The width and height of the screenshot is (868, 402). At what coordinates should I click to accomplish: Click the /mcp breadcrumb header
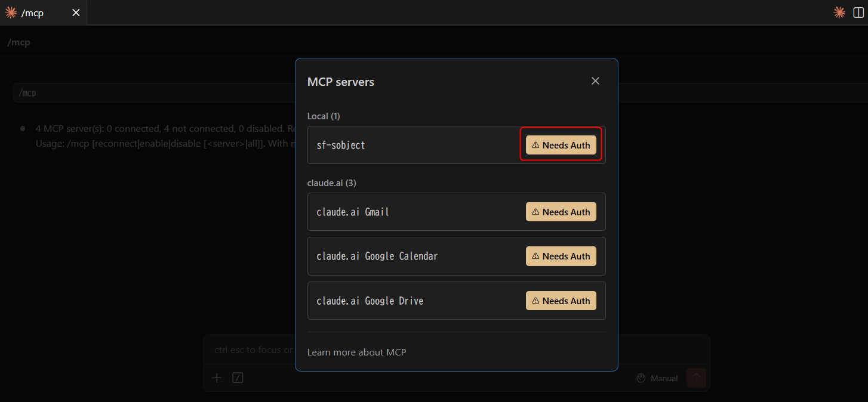tap(19, 42)
